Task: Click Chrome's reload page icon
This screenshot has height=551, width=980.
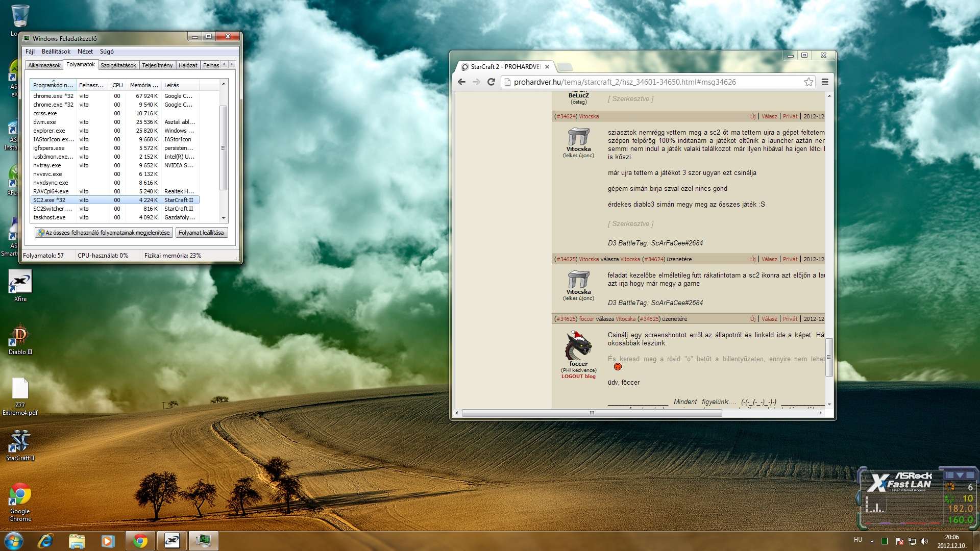Action: 491,82
